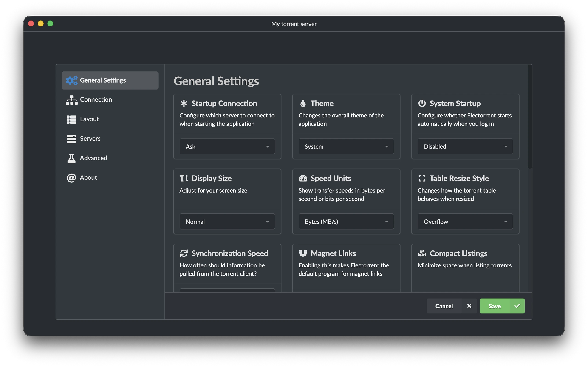Click the "General Settings" page heading

216,81
